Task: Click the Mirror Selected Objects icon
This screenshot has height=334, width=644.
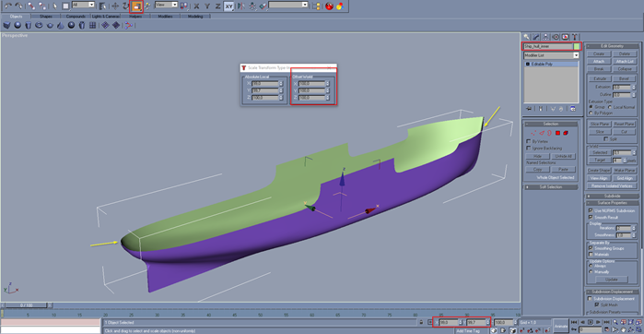Action: click(241, 6)
